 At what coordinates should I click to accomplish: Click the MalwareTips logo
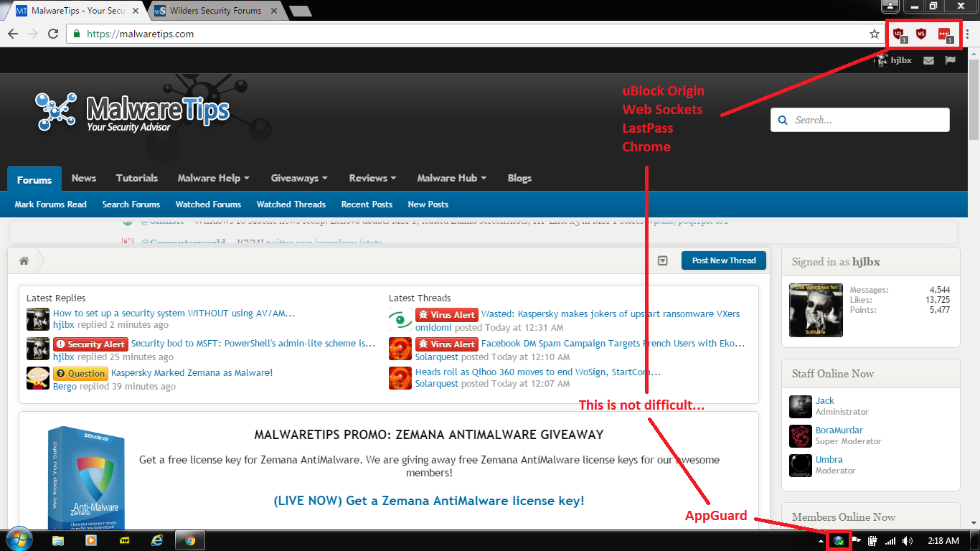132,112
